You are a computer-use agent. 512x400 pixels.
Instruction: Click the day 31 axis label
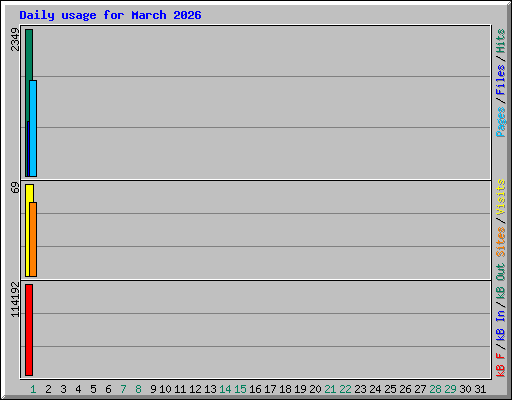click(x=480, y=389)
